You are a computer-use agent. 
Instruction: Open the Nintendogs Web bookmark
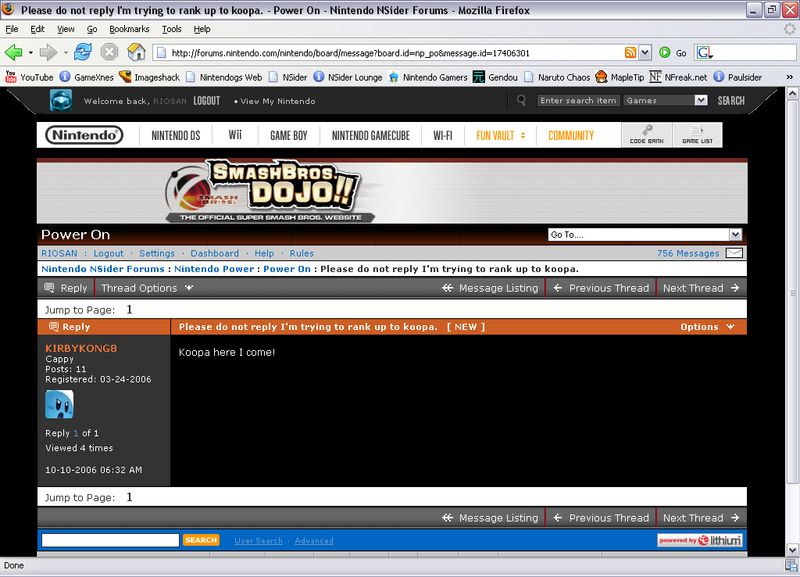tap(224, 77)
